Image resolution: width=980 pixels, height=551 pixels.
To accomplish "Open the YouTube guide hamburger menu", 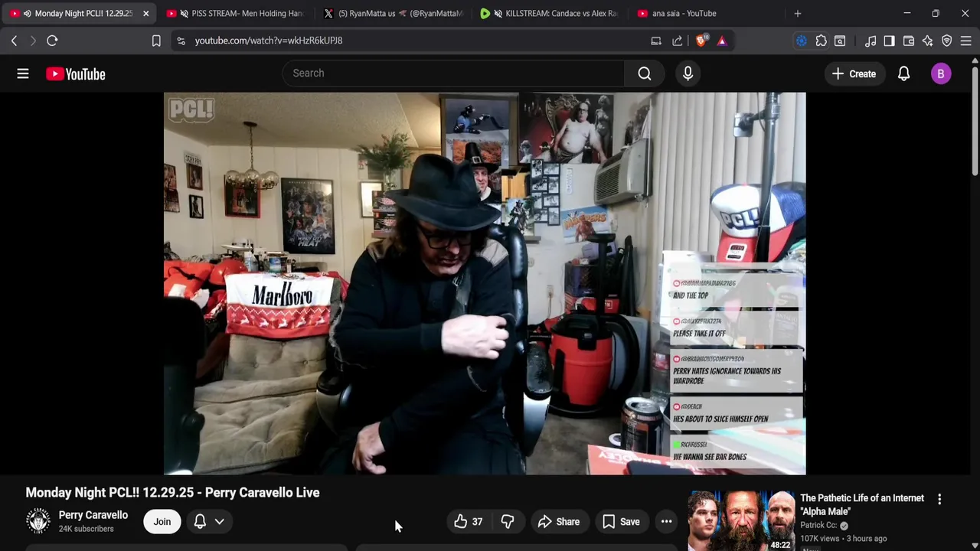I will click(x=23, y=73).
